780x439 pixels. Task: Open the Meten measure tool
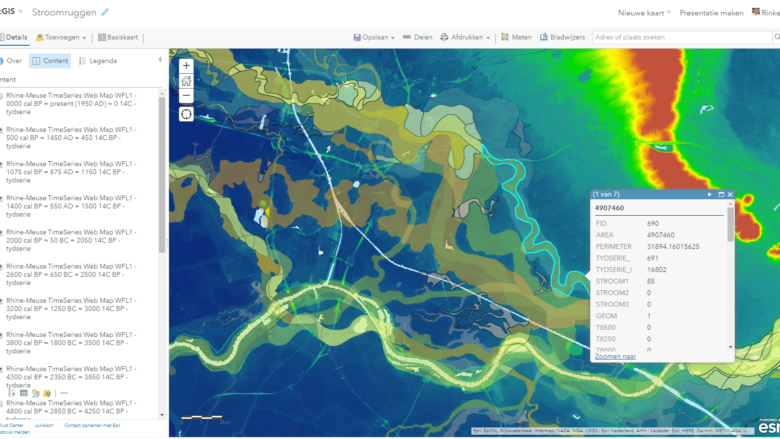point(516,37)
